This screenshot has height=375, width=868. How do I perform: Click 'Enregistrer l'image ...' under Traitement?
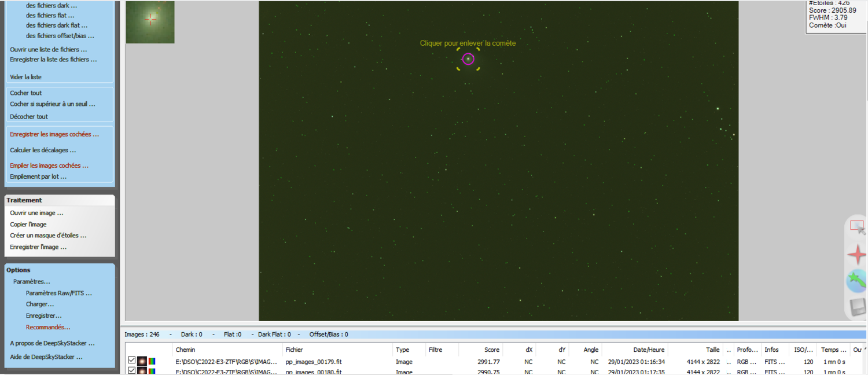[x=38, y=247]
